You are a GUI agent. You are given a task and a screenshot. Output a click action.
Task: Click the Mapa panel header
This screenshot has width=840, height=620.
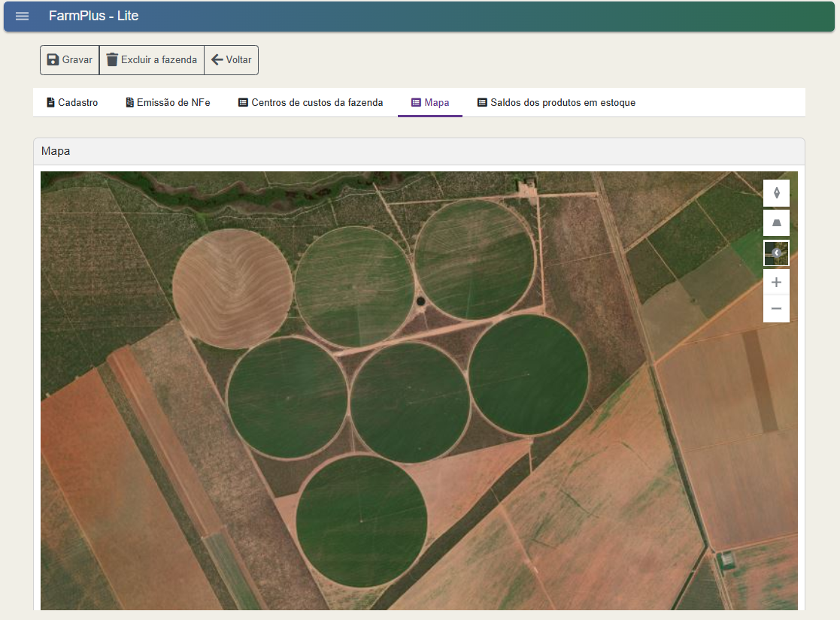point(419,151)
